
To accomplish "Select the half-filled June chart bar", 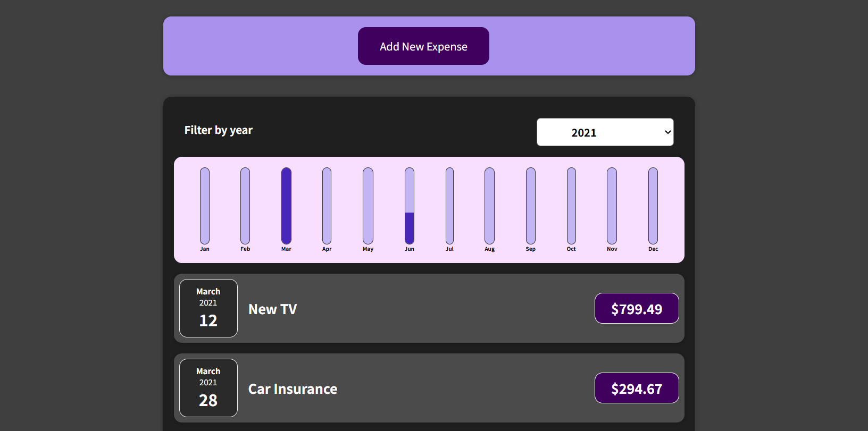I will pos(410,206).
